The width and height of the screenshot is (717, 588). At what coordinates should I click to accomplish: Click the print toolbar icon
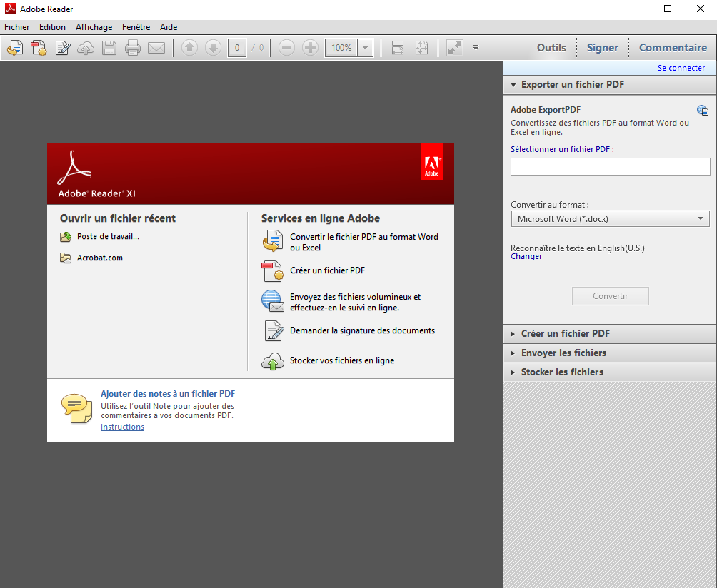(x=133, y=48)
